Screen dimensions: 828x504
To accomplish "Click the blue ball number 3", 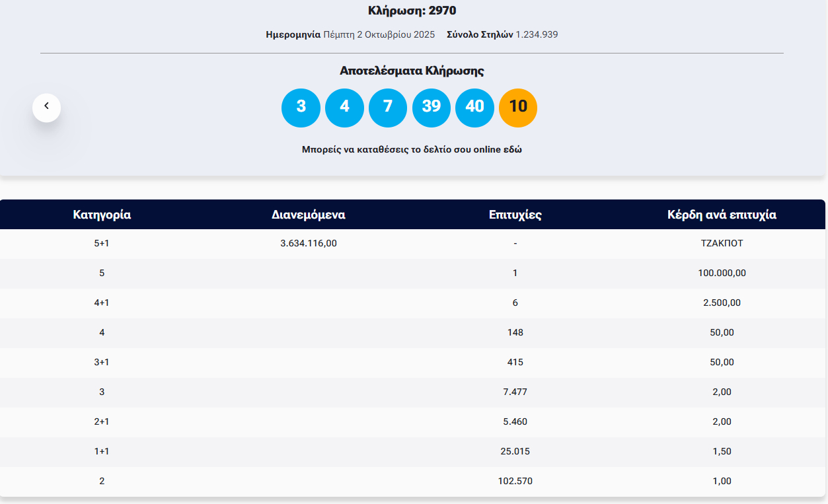I will tap(301, 108).
